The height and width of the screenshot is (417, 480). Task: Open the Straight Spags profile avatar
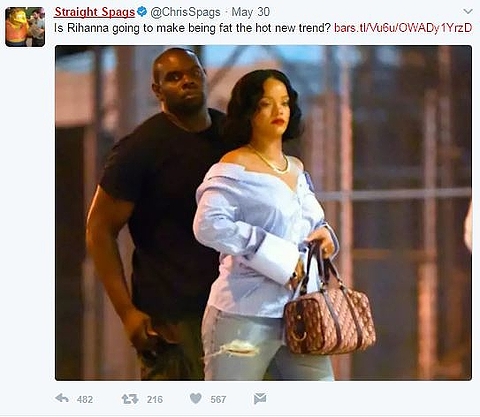click(25, 27)
